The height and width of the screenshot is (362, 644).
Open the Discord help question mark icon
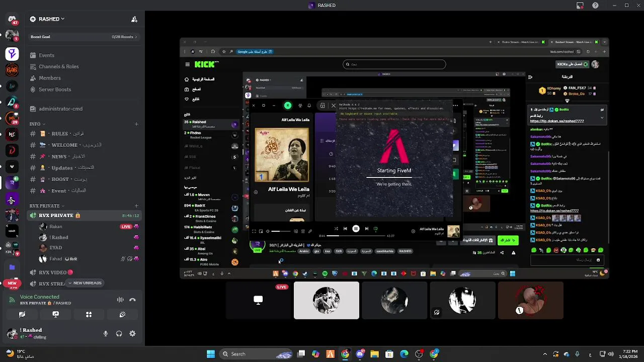click(x=596, y=6)
